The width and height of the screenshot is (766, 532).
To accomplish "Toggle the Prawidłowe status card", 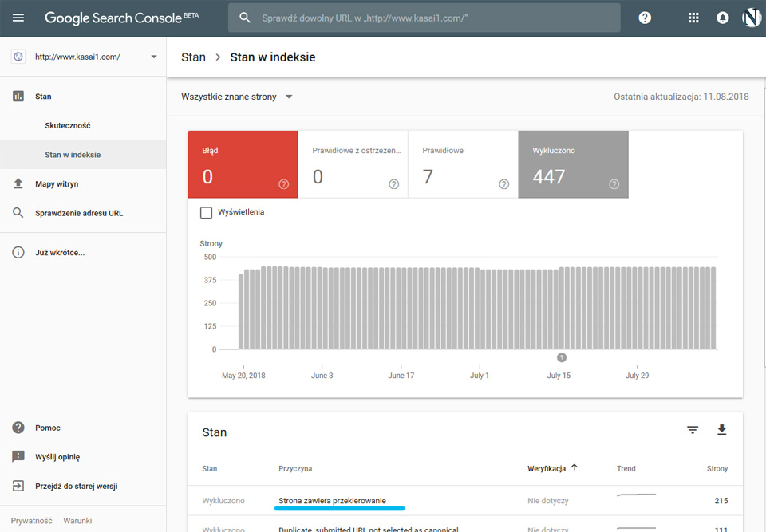I will pyautogui.click(x=463, y=164).
